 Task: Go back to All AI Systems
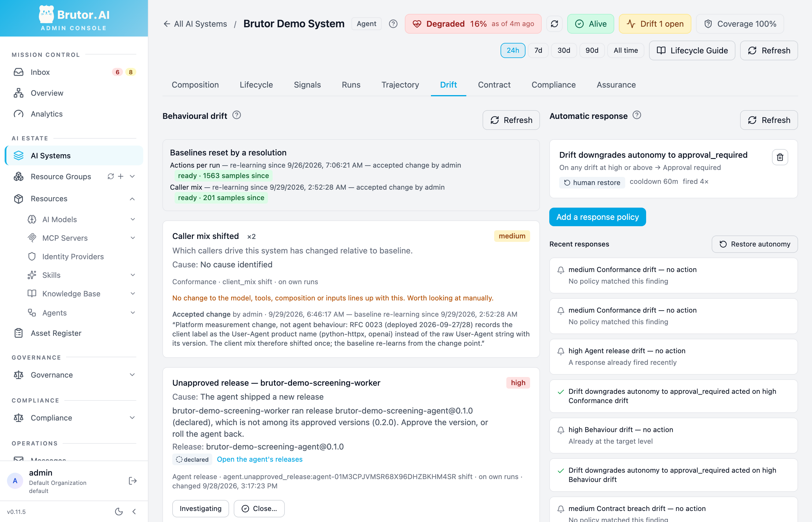tap(195, 24)
